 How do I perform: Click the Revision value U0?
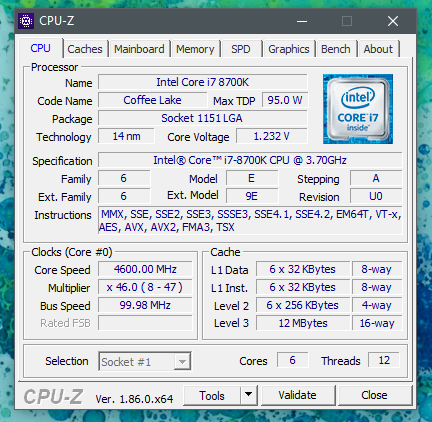tap(376, 196)
